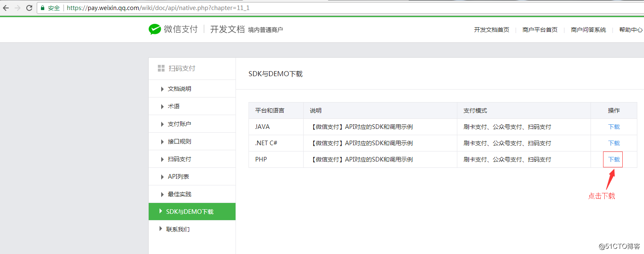Image resolution: width=644 pixels, height=254 pixels.
Task: Click the 微信支付 brand text
Action: click(181, 29)
